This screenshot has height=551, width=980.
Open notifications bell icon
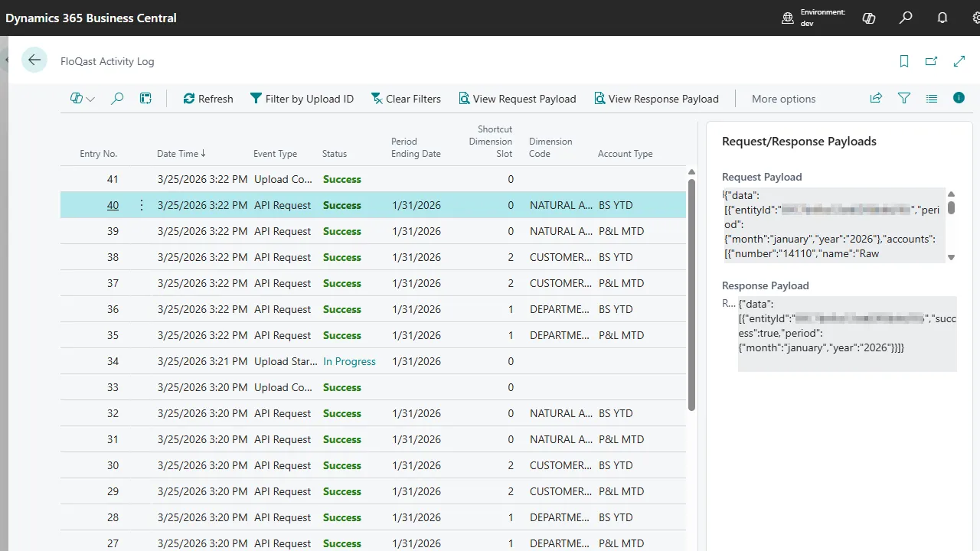pyautogui.click(x=942, y=18)
